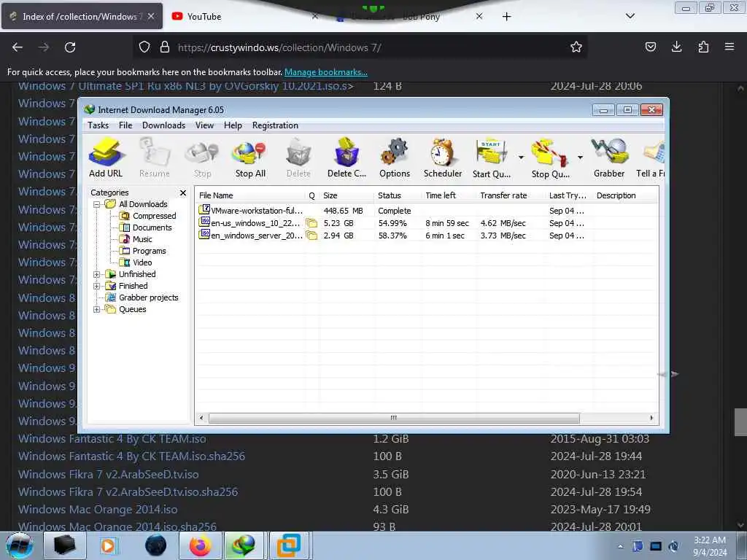Click the Stop toolbar icon

click(x=202, y=157)
